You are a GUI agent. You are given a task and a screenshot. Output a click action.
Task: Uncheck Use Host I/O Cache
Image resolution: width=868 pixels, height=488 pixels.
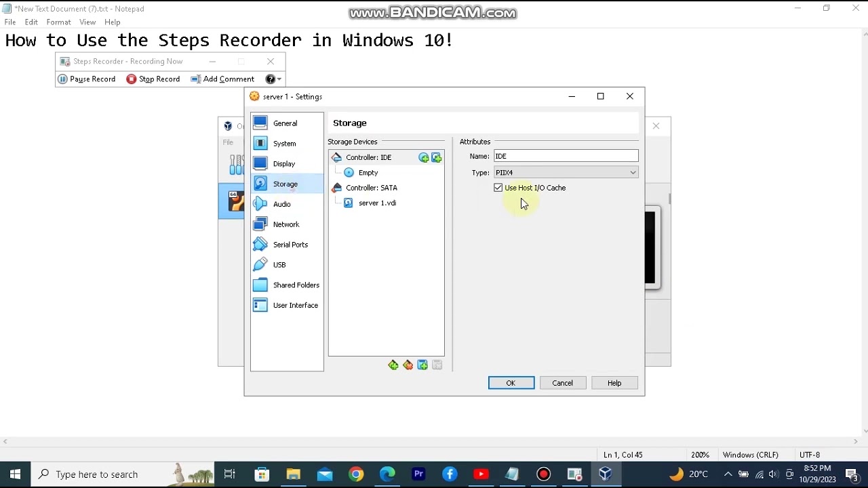coord(498,188)
